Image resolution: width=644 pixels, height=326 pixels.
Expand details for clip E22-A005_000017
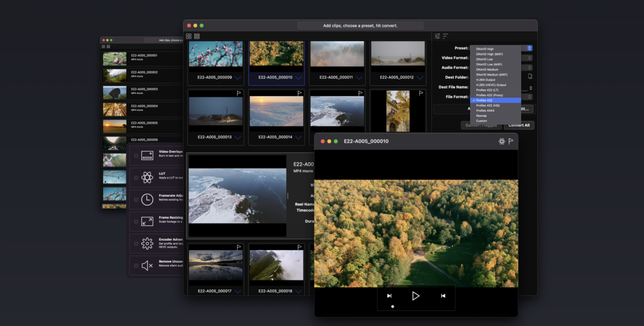click(238, 291)
